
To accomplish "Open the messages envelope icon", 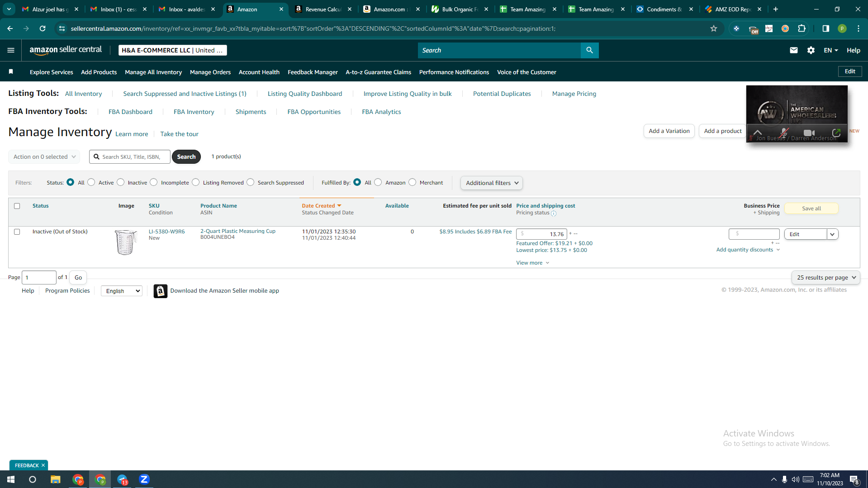I will point(793,50).
